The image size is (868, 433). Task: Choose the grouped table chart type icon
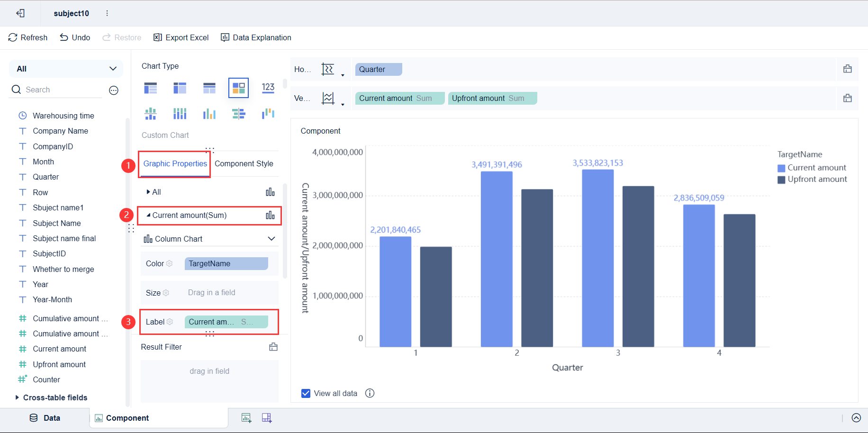[x=151, y=88]
